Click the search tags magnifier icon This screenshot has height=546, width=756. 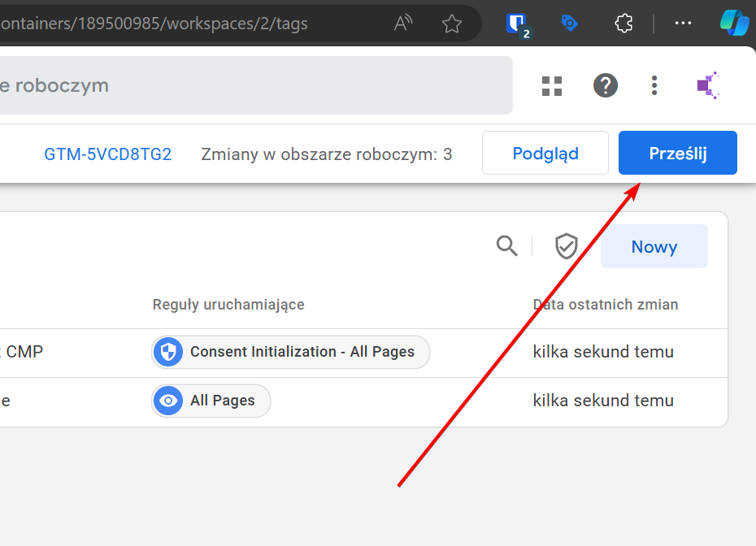pos(506,245)
